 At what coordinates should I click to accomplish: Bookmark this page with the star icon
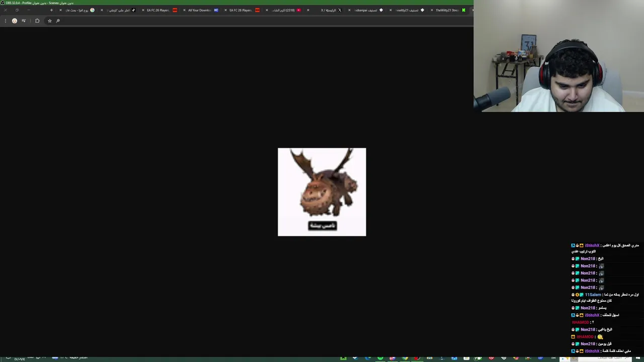49,21
